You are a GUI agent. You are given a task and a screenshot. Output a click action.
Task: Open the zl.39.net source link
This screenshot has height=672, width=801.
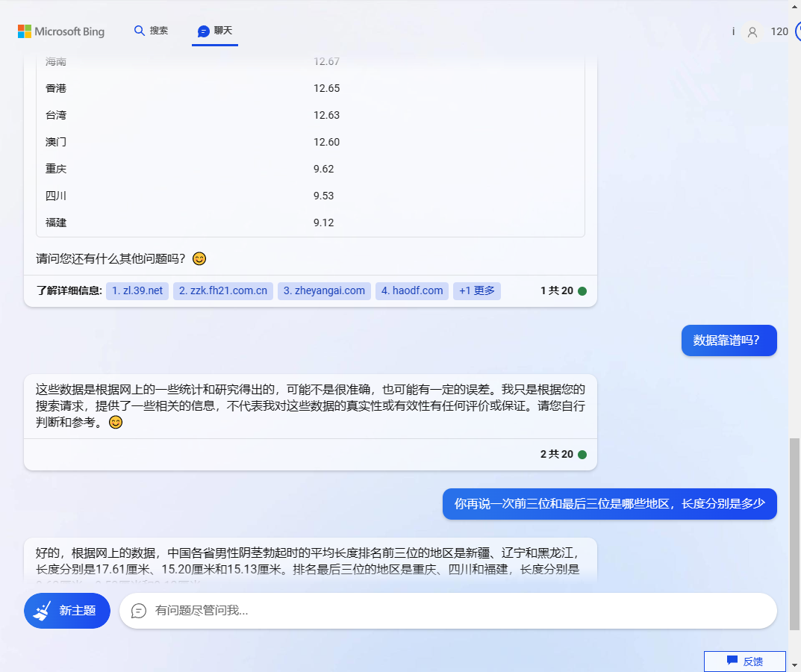pos(137,290)
